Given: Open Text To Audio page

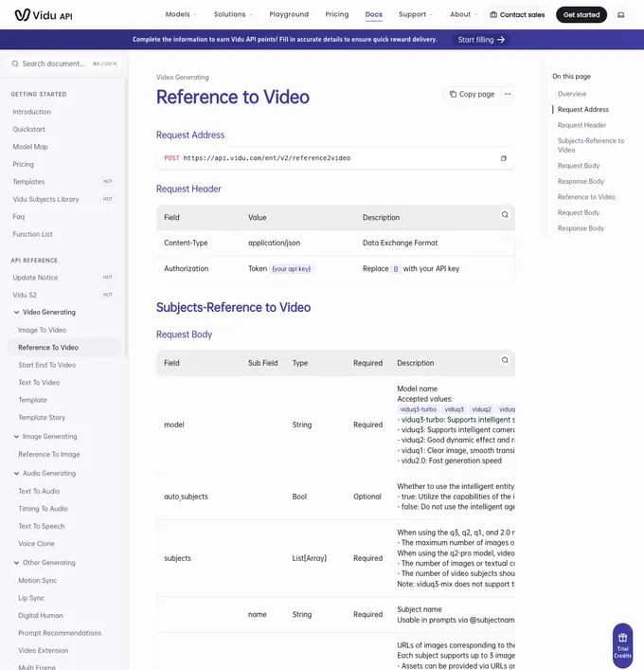Looking at the screenshot, I should coord(39,492).
